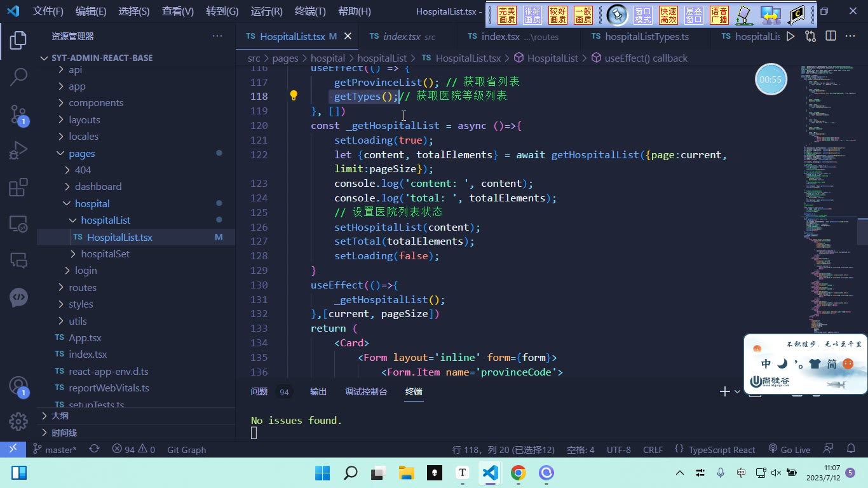Click the useEffect() callback breadcrumb
The height and width of the screenshot is (488, 868).
click(x=639, y=58)
